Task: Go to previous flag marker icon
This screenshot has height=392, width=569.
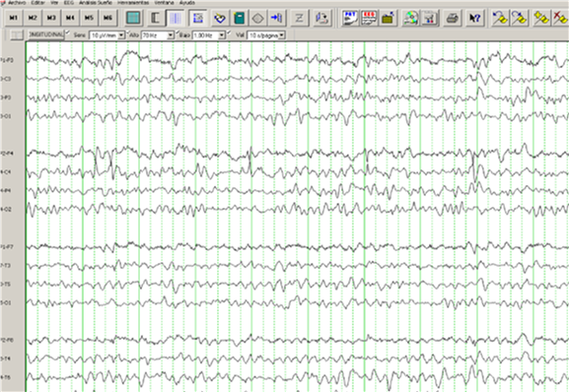Action: pos(500,18)
